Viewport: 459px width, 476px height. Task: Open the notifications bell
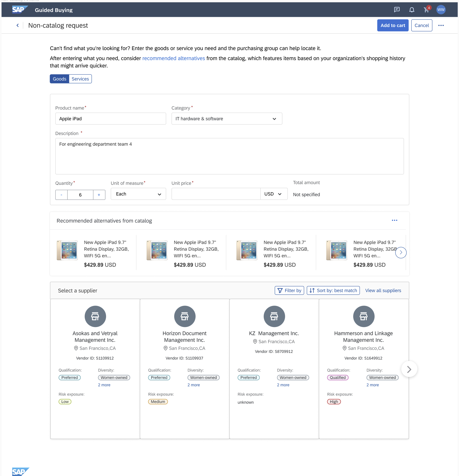(412, 10)
